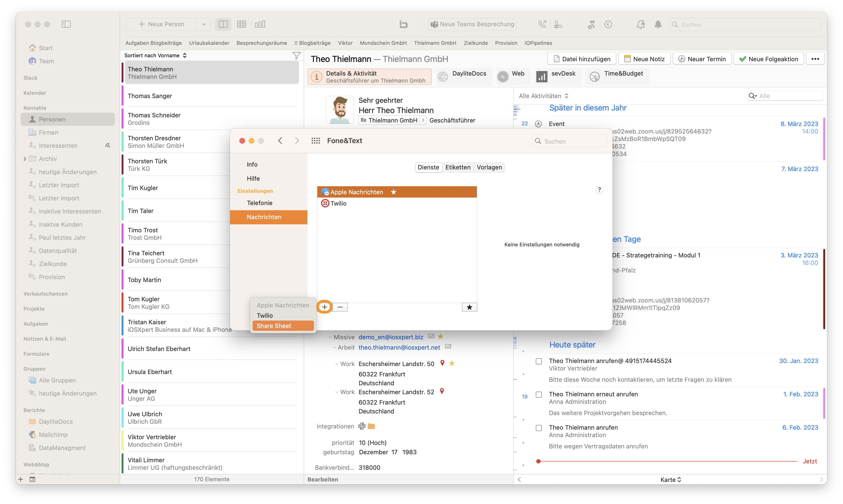The height and width of the screenshot is (504, 843).
Task: Open the more options ellipsis button
Action: (x=815, y=59)
